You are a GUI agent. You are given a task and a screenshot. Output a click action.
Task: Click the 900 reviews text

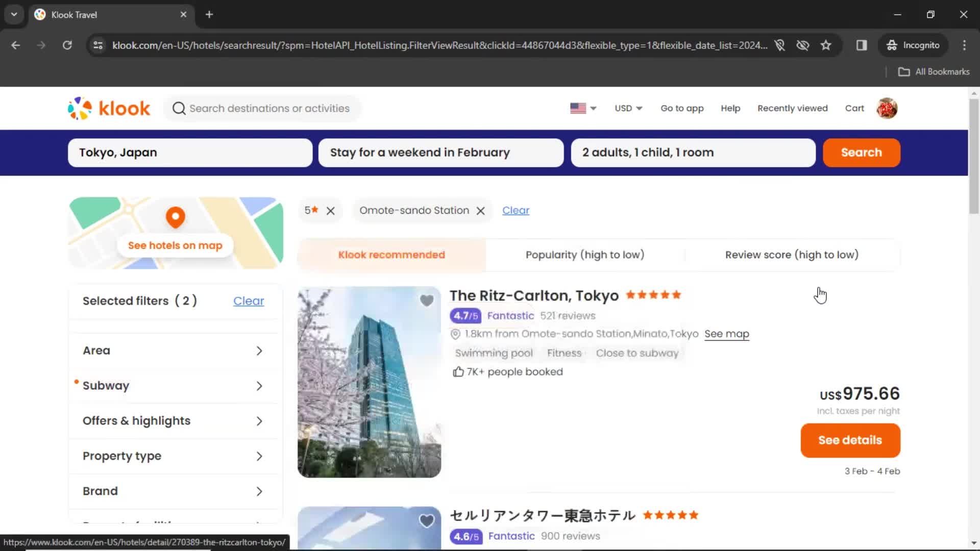pyautogui.click(x=570, y=536)
